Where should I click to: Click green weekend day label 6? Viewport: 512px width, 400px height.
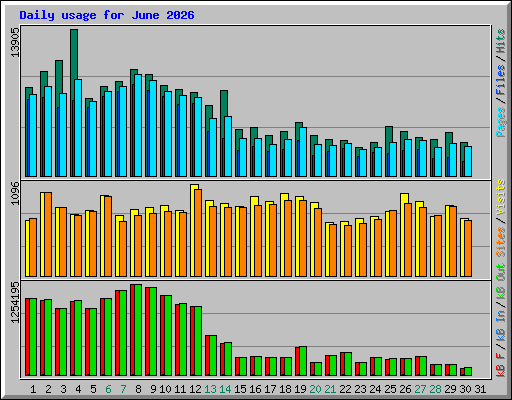click(x=108, y=389)
